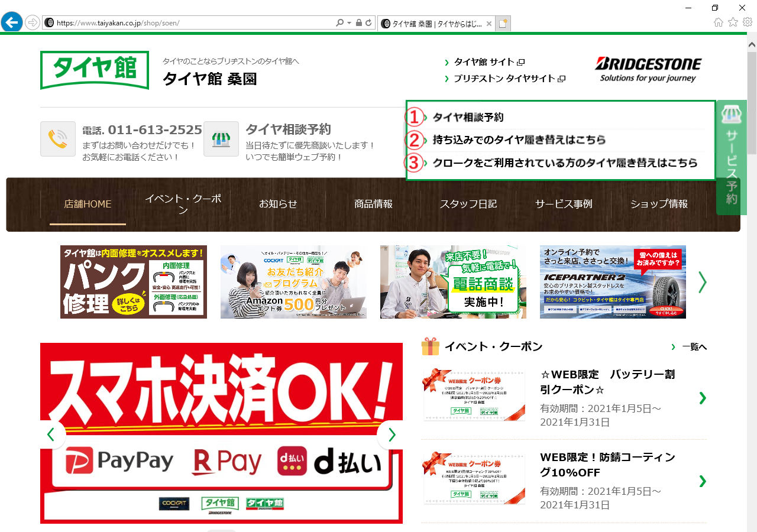Click the green サービス予約 side tab
757x532 pixels.
[x=731, y=157]
